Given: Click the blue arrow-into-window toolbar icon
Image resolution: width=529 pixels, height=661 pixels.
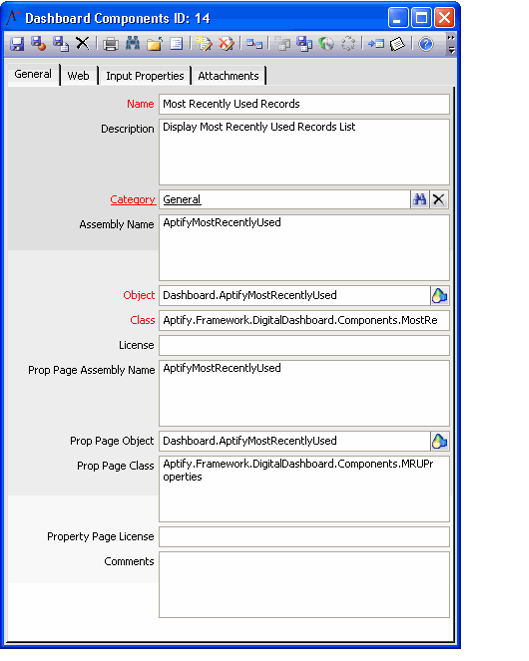Looking at the screenshot, I should point(376,43).
